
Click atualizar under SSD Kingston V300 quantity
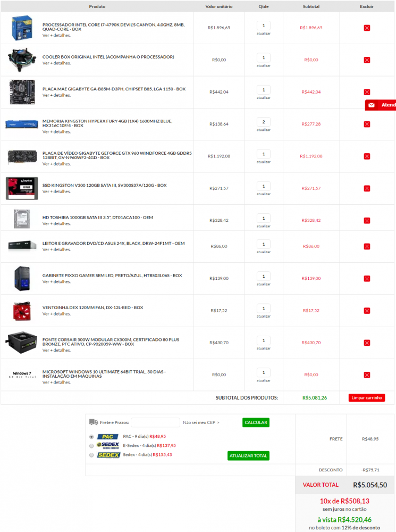(x=264, y=194)
